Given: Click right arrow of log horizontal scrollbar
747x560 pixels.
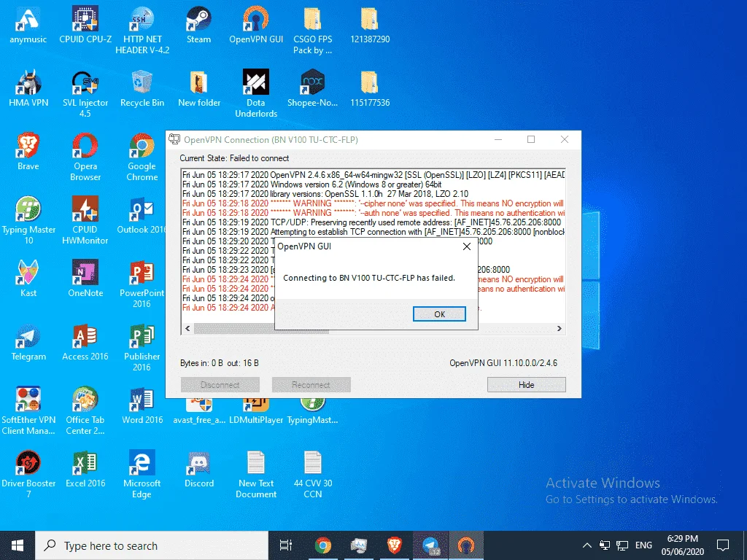Looking at the screenshot, I should [x=560, y=329].
